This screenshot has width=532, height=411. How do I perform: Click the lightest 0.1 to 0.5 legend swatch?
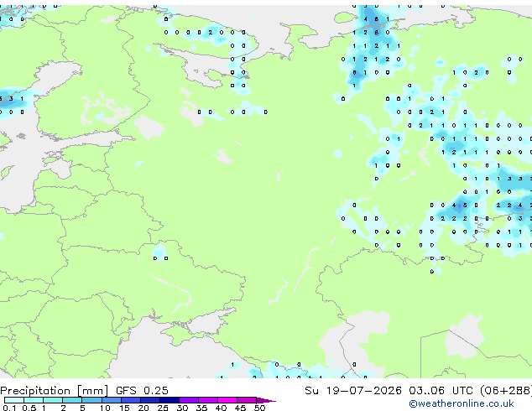[14, 400]
